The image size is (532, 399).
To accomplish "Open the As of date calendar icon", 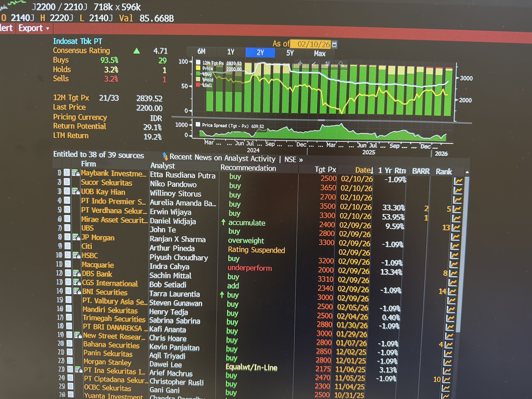I will click(334, 44).
